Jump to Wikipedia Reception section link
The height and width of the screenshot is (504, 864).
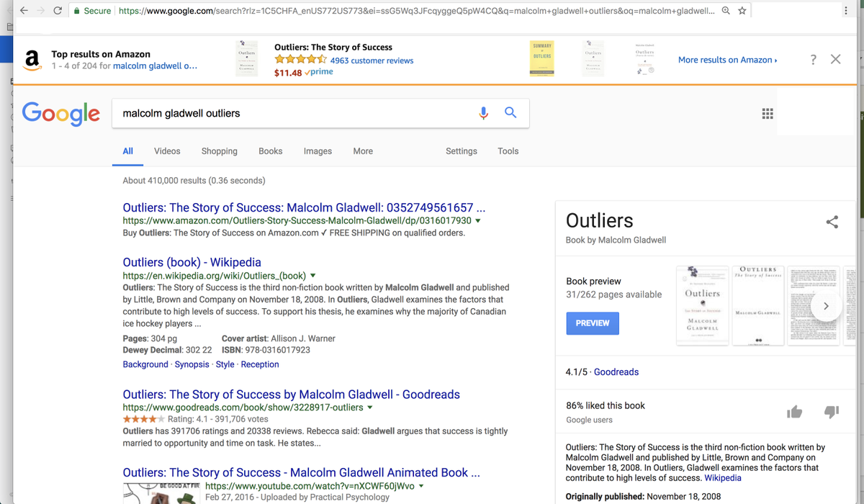point(260,364)
